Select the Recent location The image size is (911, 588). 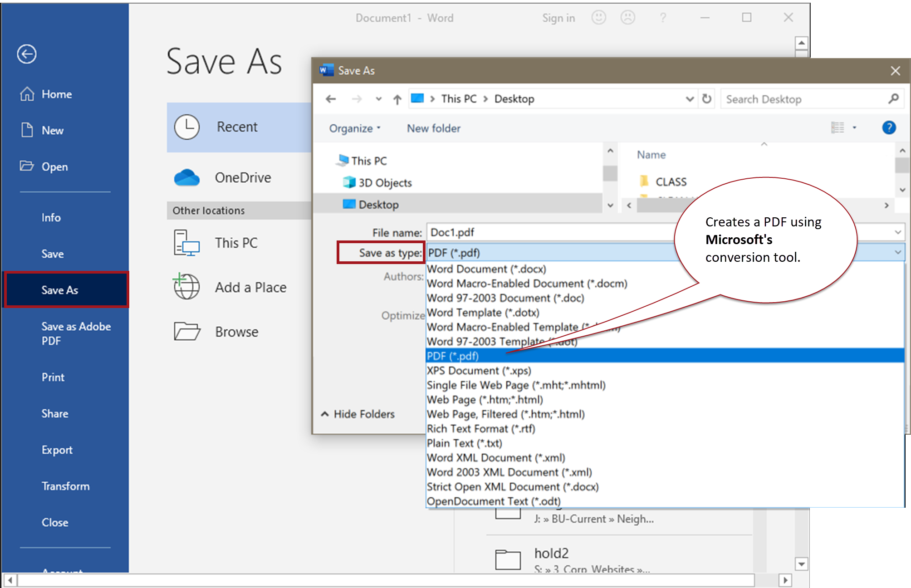(240, 127)
